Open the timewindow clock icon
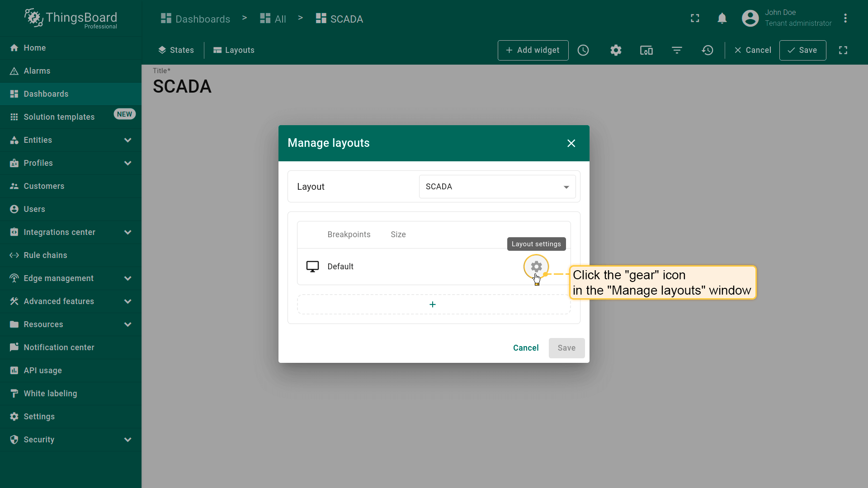 point(583,50)
